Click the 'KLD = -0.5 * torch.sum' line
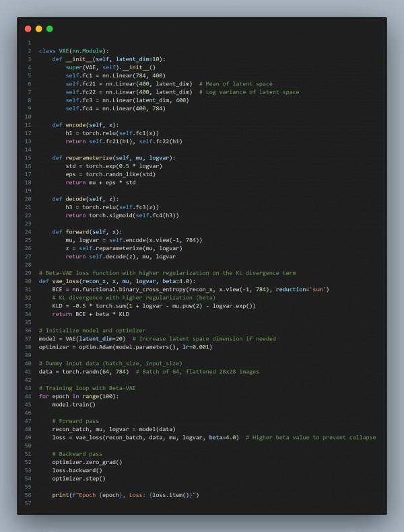404x532 pixels. click(154, 306)
